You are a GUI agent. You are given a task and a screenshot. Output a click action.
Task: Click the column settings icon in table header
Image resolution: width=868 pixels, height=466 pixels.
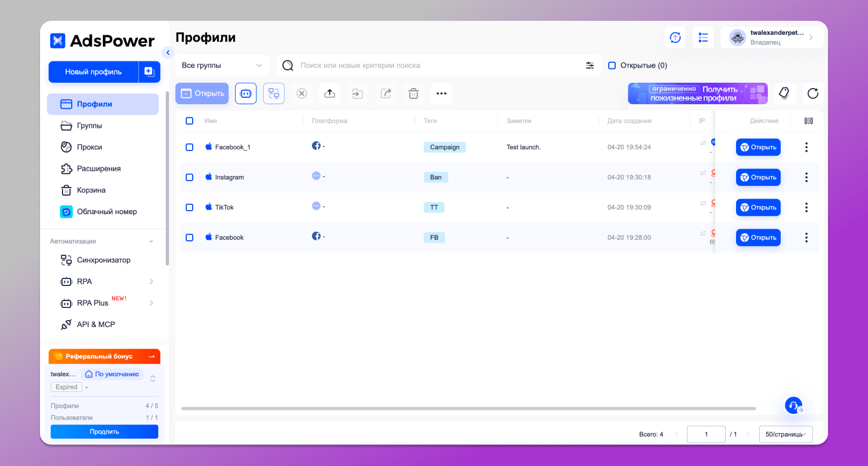click(808, 121)
